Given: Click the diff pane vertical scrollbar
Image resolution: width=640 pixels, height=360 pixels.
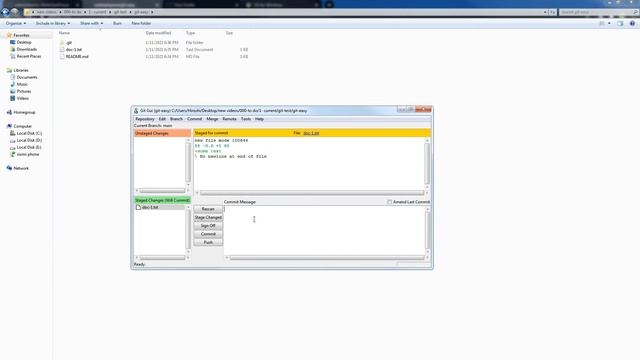Looking at the screenshot, I should 427,162.
